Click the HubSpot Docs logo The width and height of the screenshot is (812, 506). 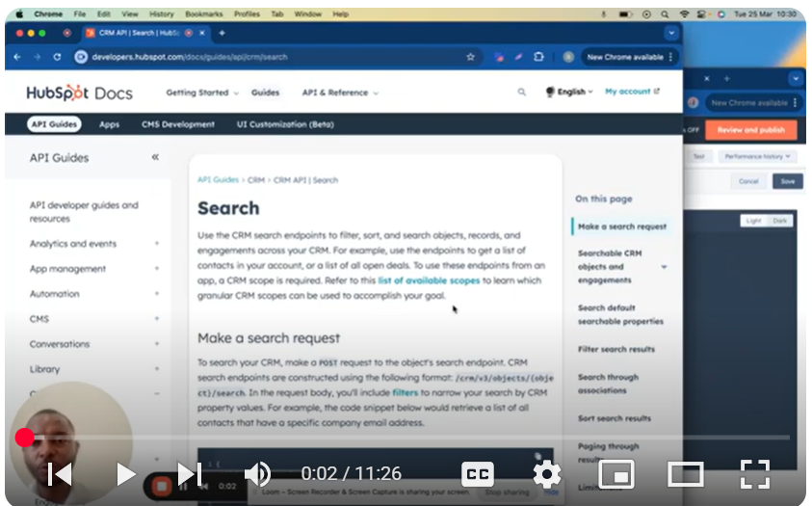(79, 93)
